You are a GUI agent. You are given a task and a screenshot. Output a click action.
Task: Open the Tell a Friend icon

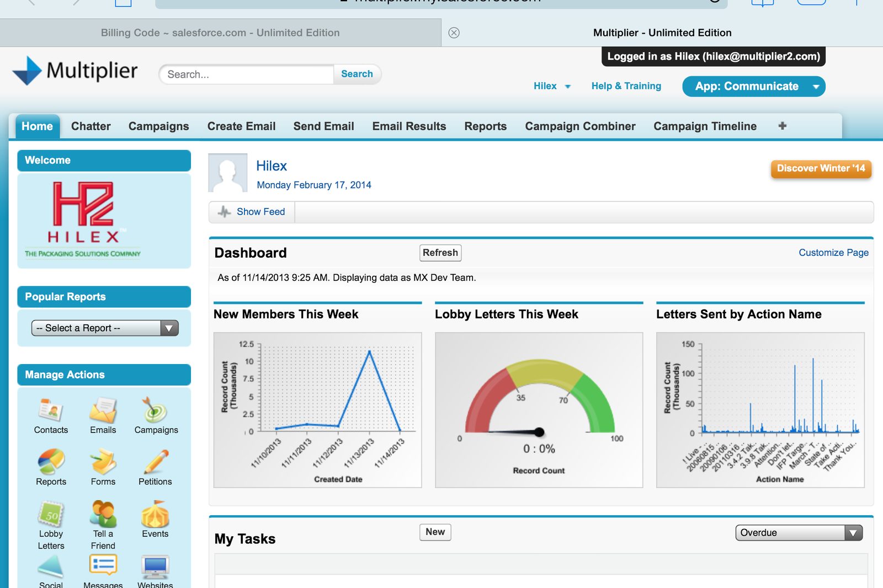[103, 514]
